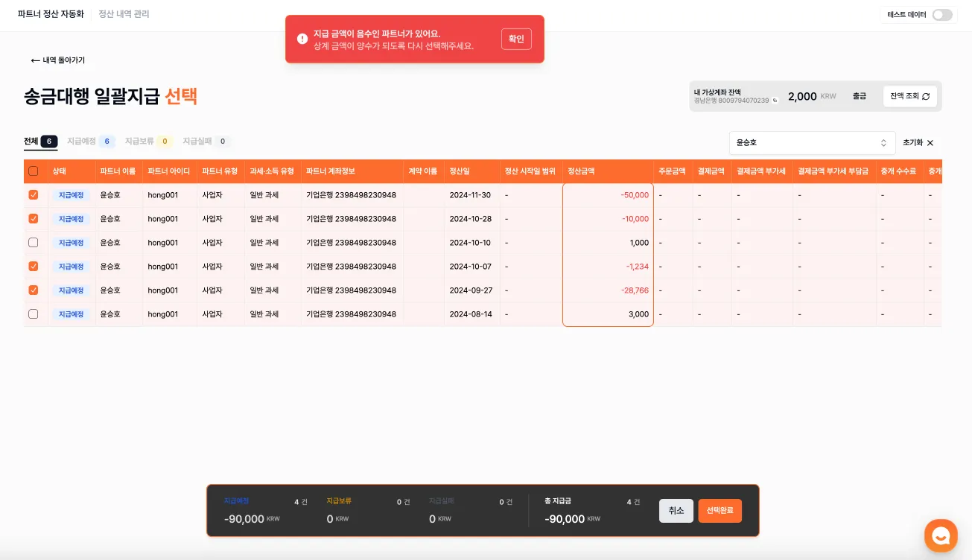Uncheck the row dated 2024-11-30
The width and height of the screenshot is (972, 560).
coord(33,194)
